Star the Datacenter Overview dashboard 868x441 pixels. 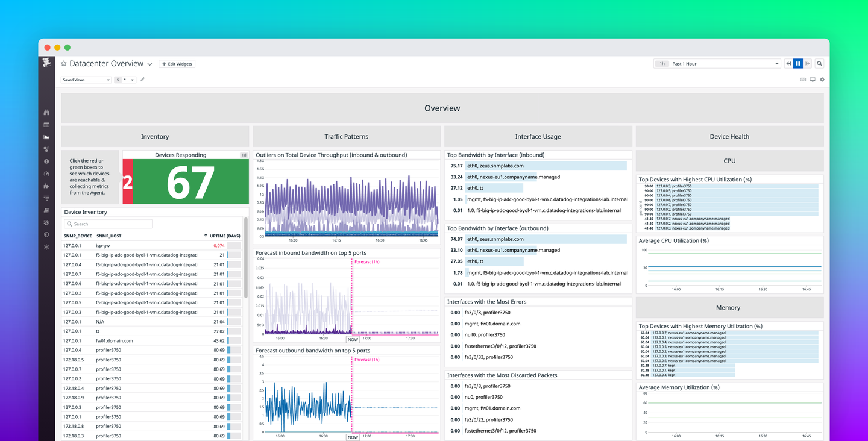click(x=64, y=64)
